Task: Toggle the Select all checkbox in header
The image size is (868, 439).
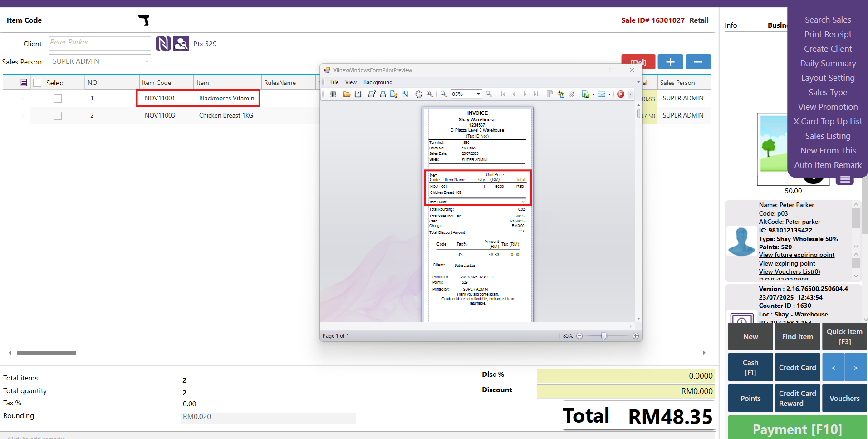Action: point(37,83)
